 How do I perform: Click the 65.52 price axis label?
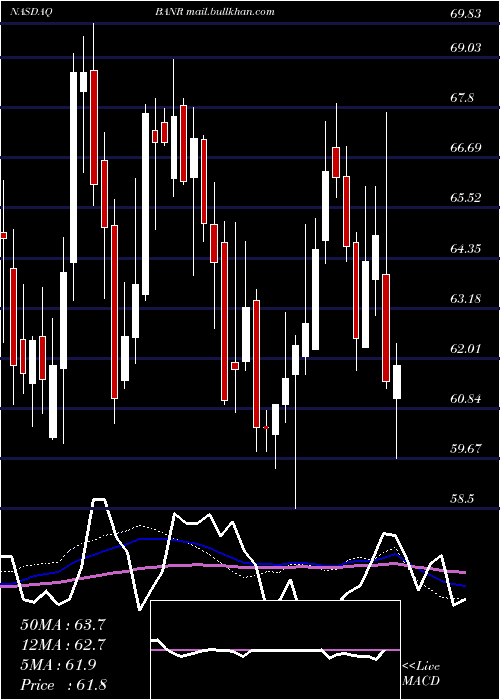click(466, 197)
